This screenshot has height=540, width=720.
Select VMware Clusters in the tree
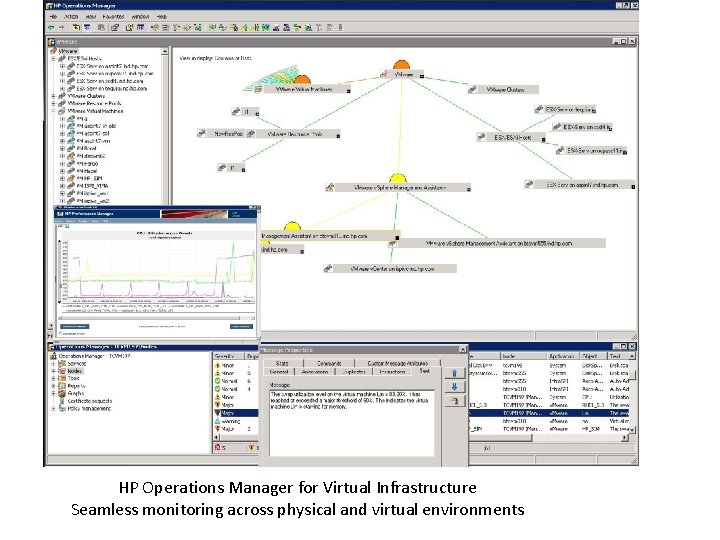pyautogui.click(x=86, y=96)
